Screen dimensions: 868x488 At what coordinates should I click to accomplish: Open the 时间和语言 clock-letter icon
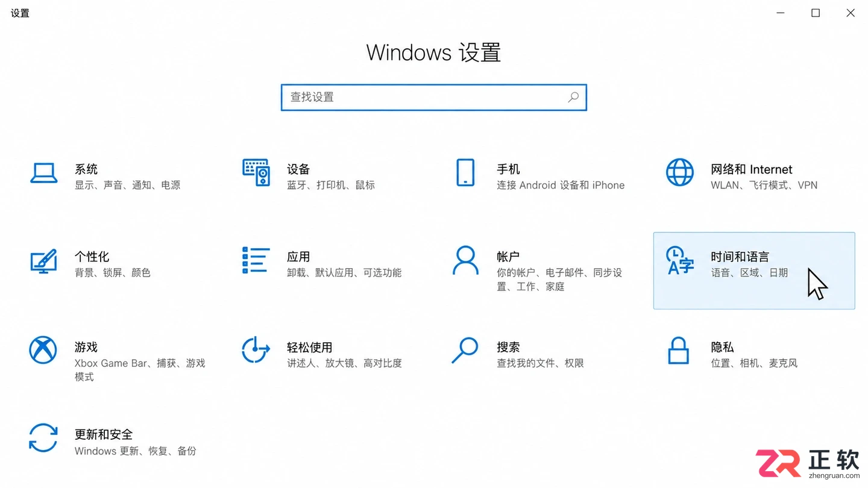click(x=680, y=260)
